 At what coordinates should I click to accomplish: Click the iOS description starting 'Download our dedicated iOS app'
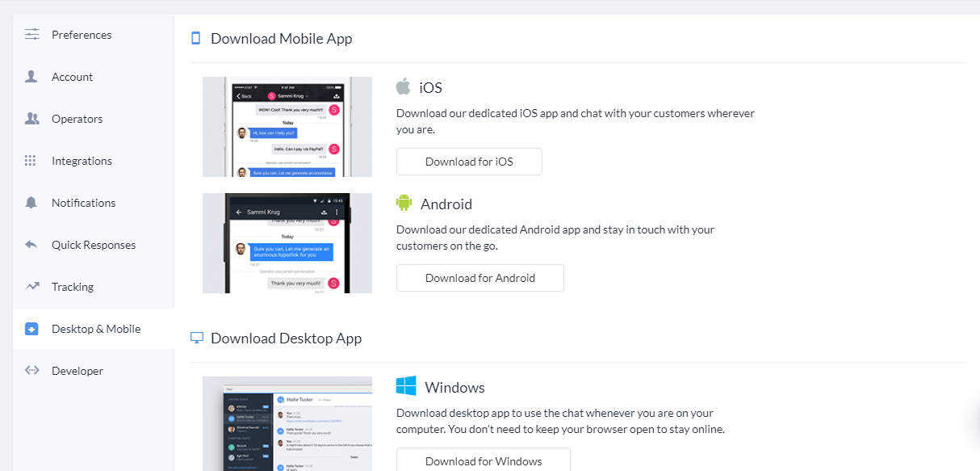(x=576, y=121)
